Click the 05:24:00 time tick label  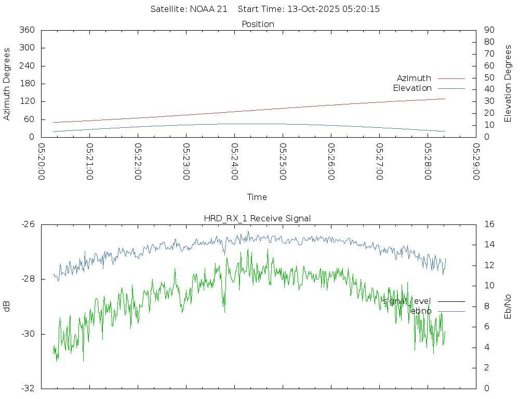[x=234, y=162]
